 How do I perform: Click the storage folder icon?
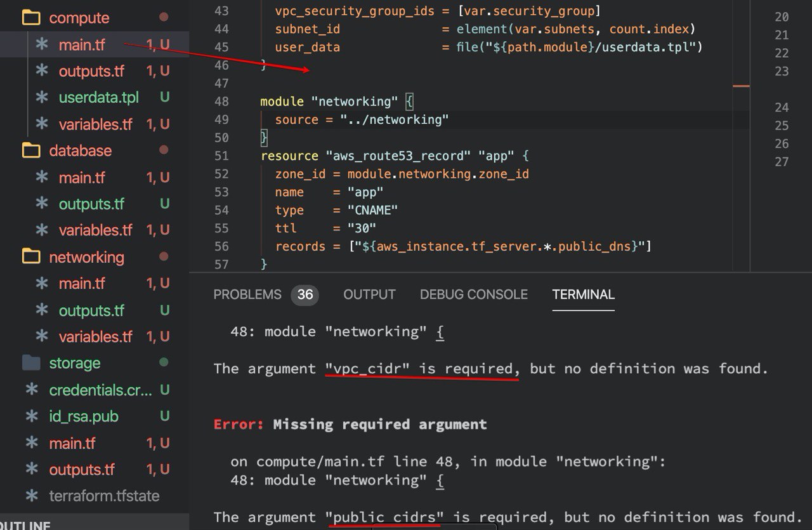(30, 363)
